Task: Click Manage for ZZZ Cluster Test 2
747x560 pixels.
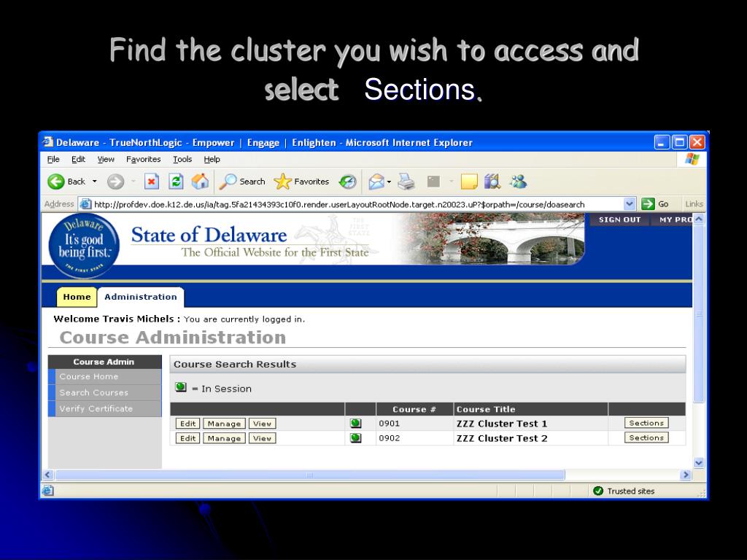Action: tap(224, 438)
